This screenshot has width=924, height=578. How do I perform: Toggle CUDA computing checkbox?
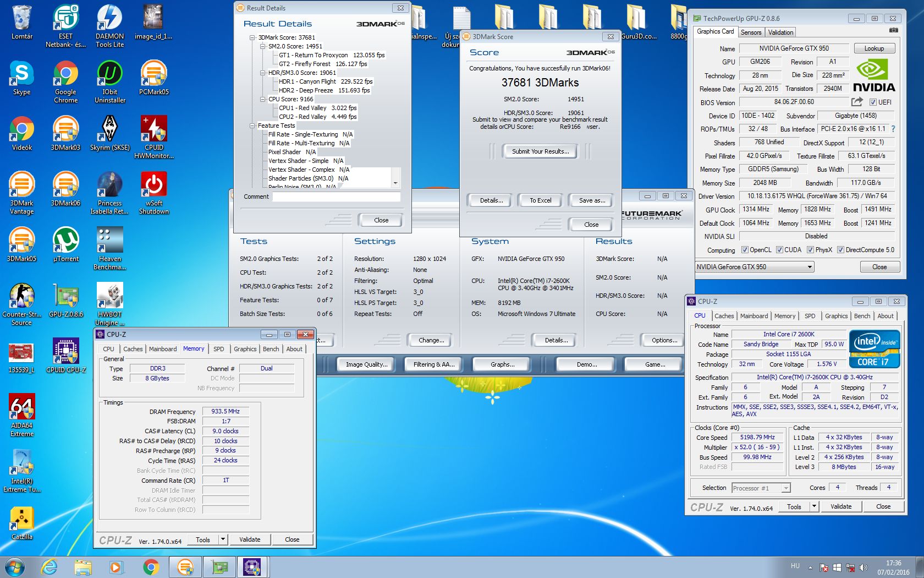(779, 250)
